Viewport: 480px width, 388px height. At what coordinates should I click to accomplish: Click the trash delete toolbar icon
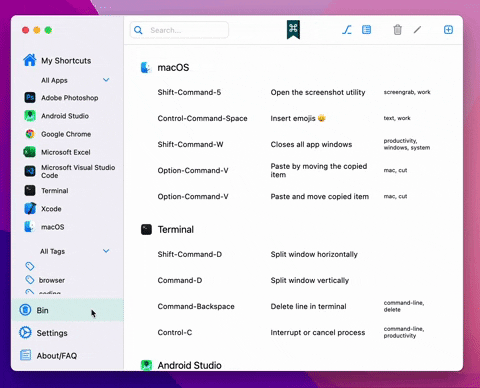click(397, 30)
